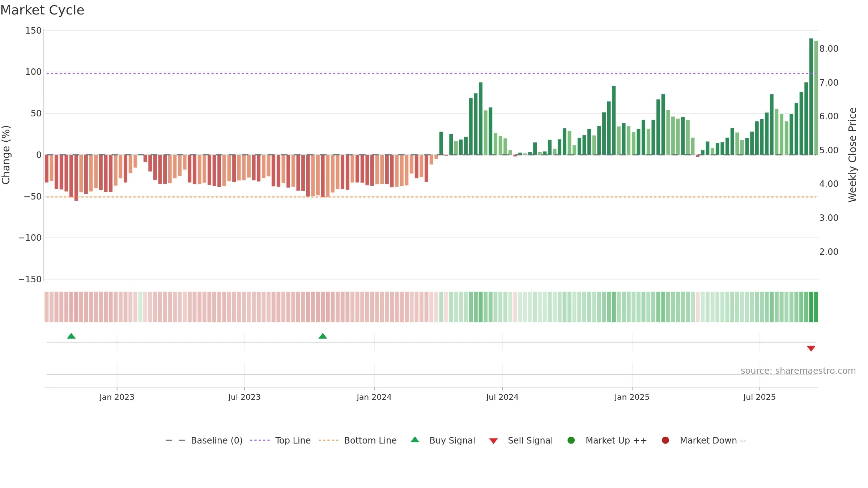This screenshot has width=868, height=488.
Task: Click the 4.00 price axis tick
Action: [829, 184]
